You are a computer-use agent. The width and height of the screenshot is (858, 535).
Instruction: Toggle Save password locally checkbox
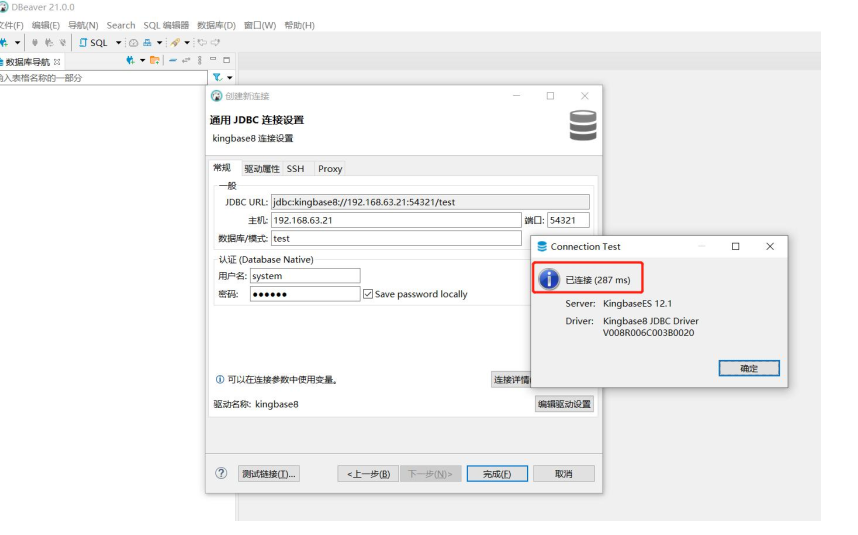[368, 294]
